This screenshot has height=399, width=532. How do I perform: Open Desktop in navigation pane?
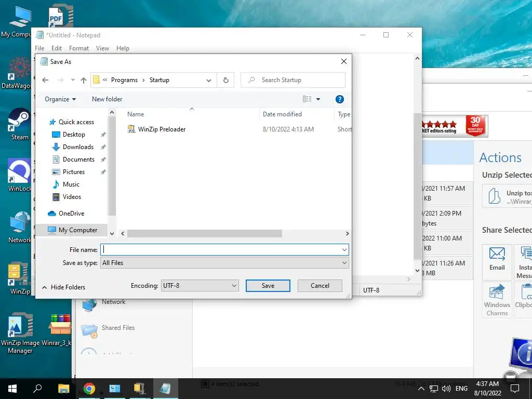pyautogui.click(x=74, y=135)
